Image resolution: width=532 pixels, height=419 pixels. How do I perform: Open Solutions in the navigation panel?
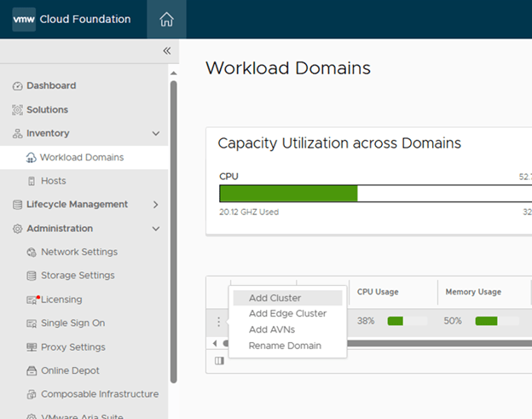click(x=47, y=109)
